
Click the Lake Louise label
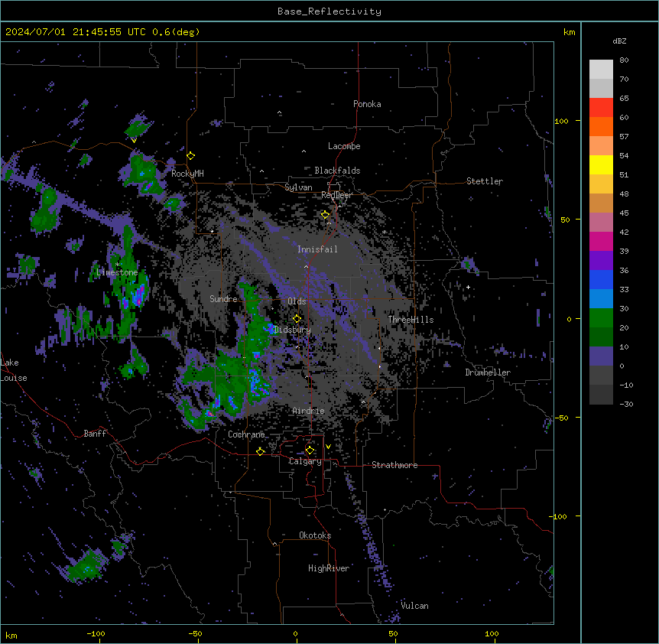(14, 370)
